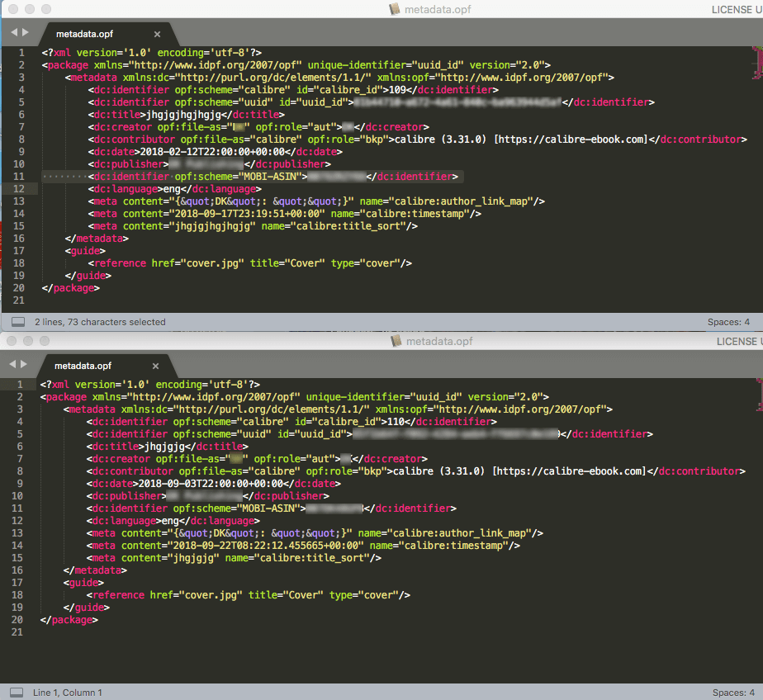Click title_sort 'jhgjgjg' meta line
763x700 pixels.
point(234,557)
